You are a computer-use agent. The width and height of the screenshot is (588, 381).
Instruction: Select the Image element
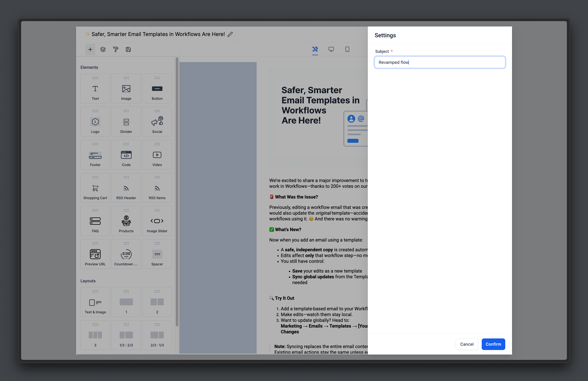tap(126, 88)
